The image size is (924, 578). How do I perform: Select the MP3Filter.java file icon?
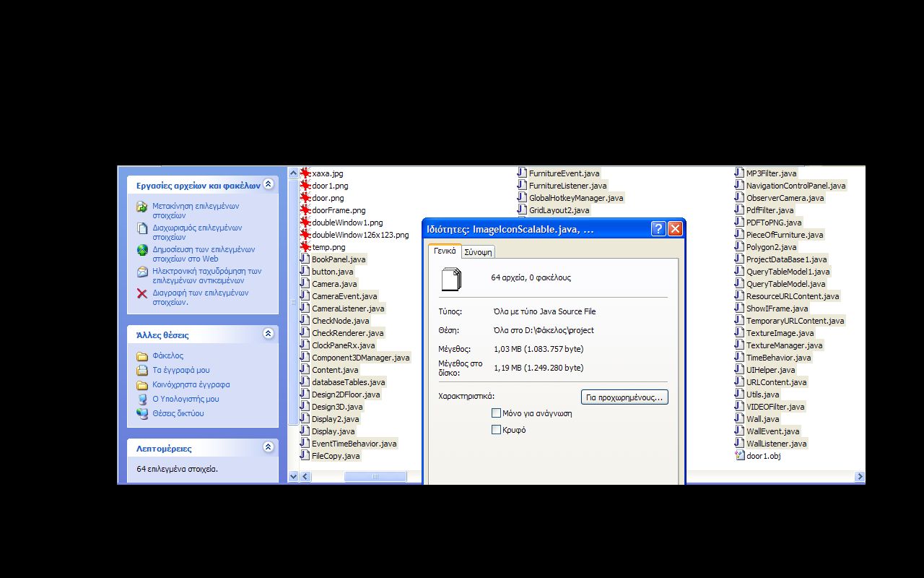(739, 173)
